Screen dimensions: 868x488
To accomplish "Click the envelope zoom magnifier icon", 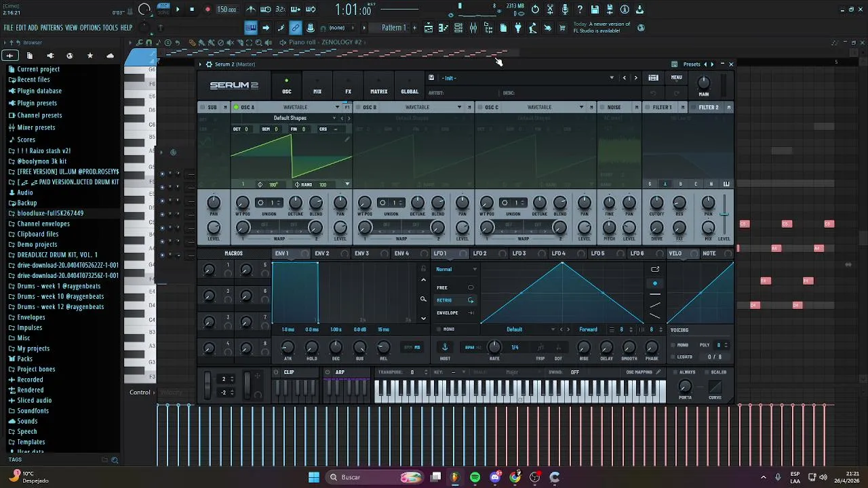I will point(423,299).
